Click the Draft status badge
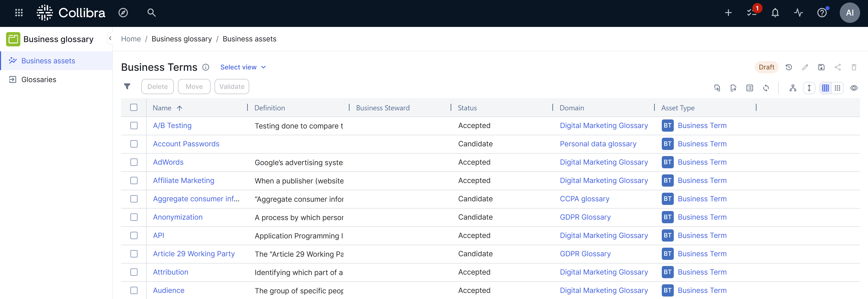The height and width of the screenshot is (299, 868). (x=766, y=67)
